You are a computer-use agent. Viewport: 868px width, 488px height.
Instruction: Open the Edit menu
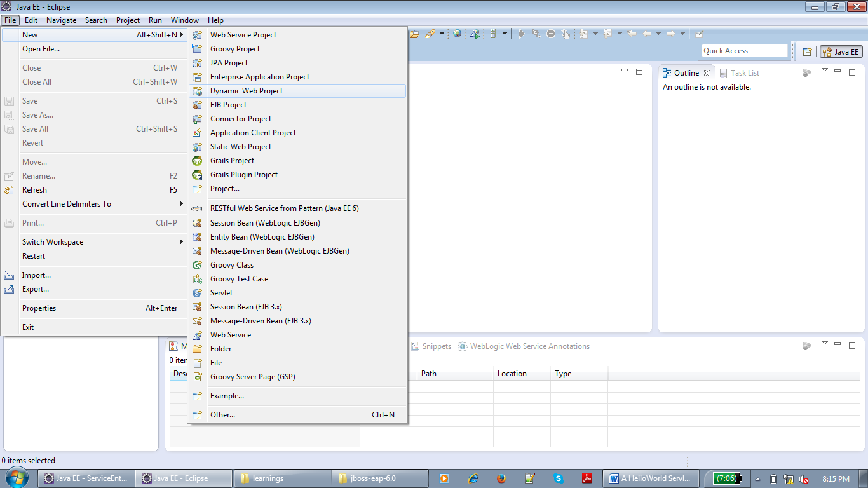tap(31, 20)
